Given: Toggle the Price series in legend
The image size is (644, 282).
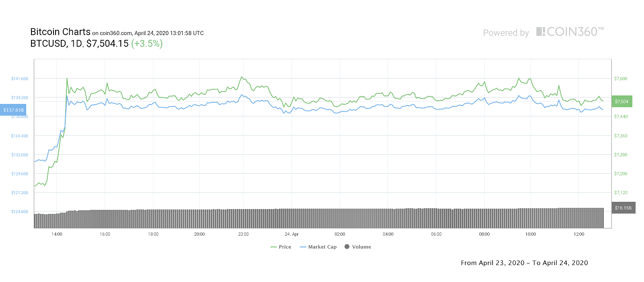Looking at the screenshot, I should [285, 247].
